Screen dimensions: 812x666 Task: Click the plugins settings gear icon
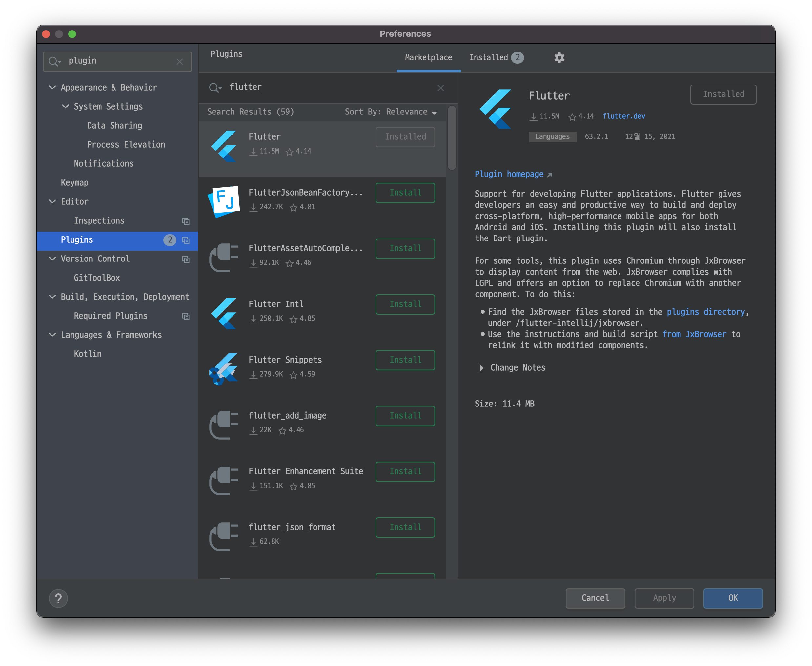(x=559, y=57)
